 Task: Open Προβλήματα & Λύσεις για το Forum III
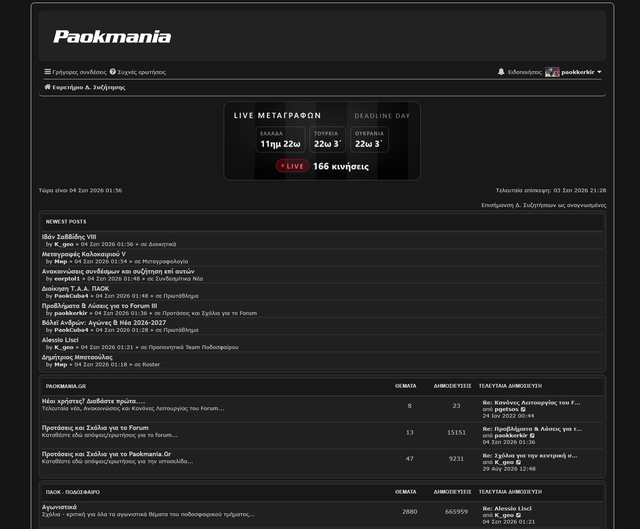99,306
